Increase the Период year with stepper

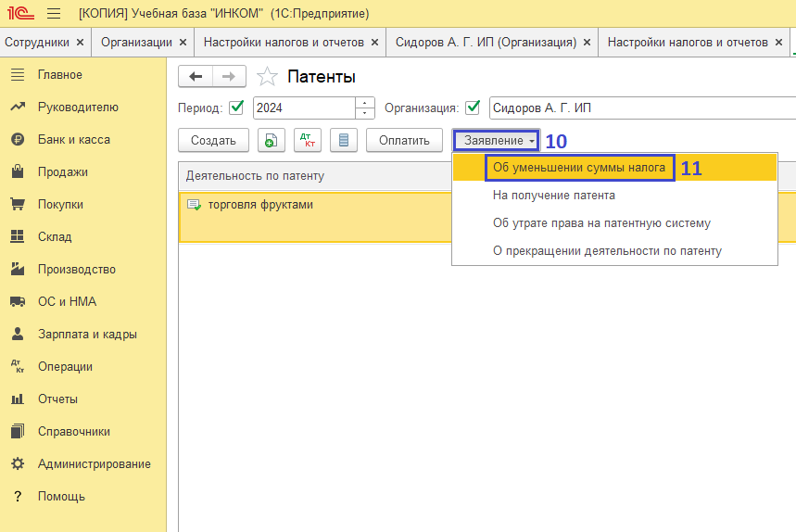tap(365, 103)
